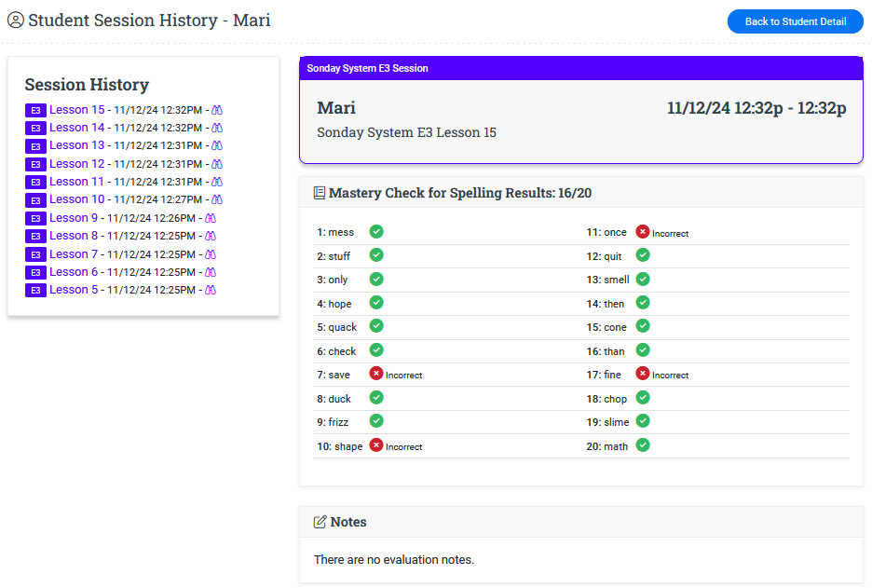Click the red incorrect icon for word 'save'
Viewport: 872px width, 588px height.
(x=376, y=374)
